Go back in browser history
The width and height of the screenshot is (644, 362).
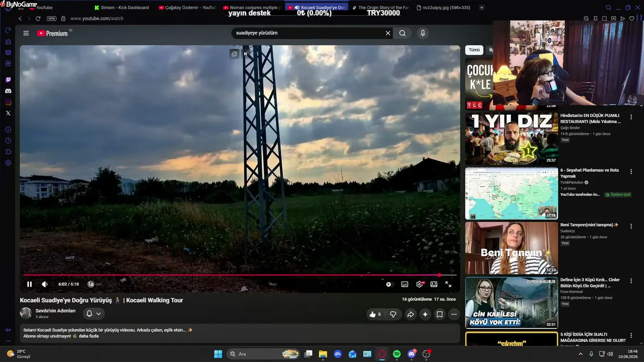[20, 19]
